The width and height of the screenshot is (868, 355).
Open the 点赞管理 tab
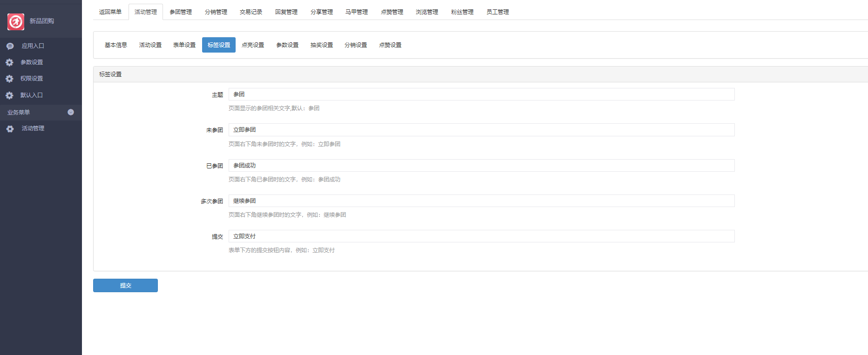[392, 12]
